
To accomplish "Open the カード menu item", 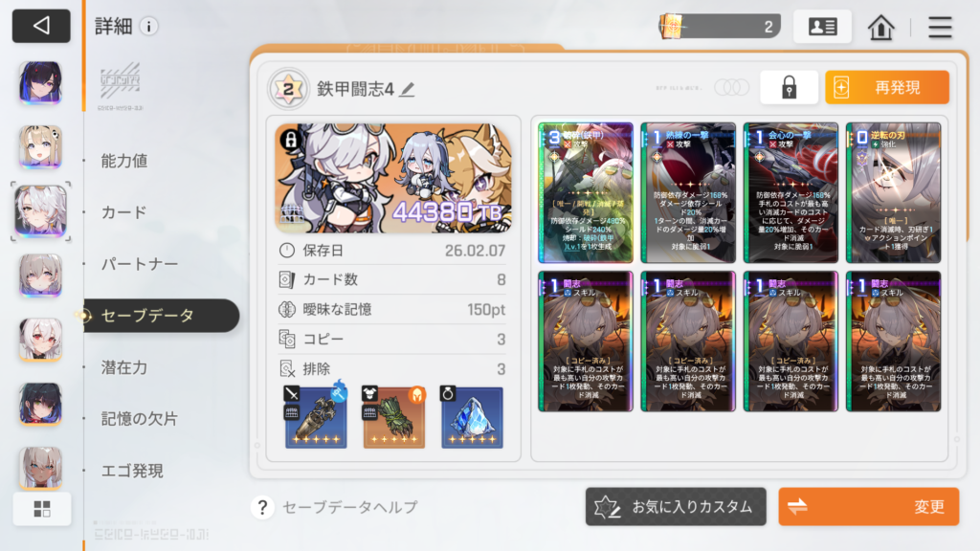I will click(123, 212).
